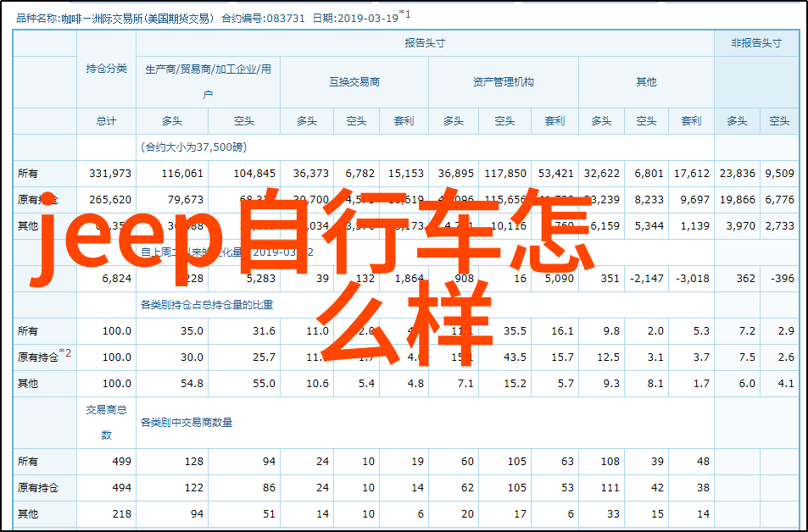This screenshot has width=808, height=532.
Task: Click the total 265,620
Action: (x=110, y=199)
